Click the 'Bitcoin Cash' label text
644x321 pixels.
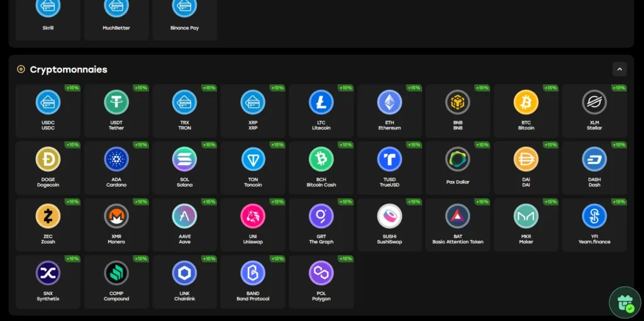(x=321, y=185)
